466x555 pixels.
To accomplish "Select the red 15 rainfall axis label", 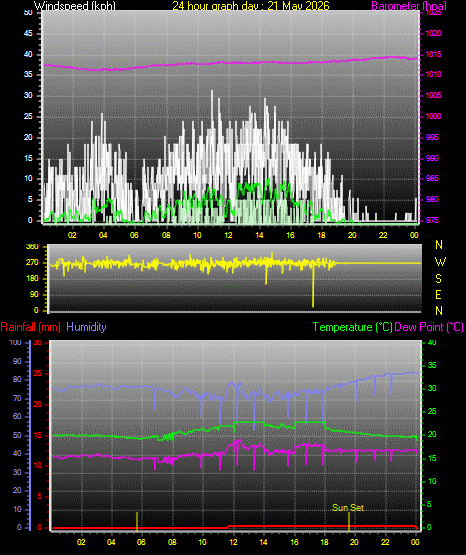I will 38,435.
